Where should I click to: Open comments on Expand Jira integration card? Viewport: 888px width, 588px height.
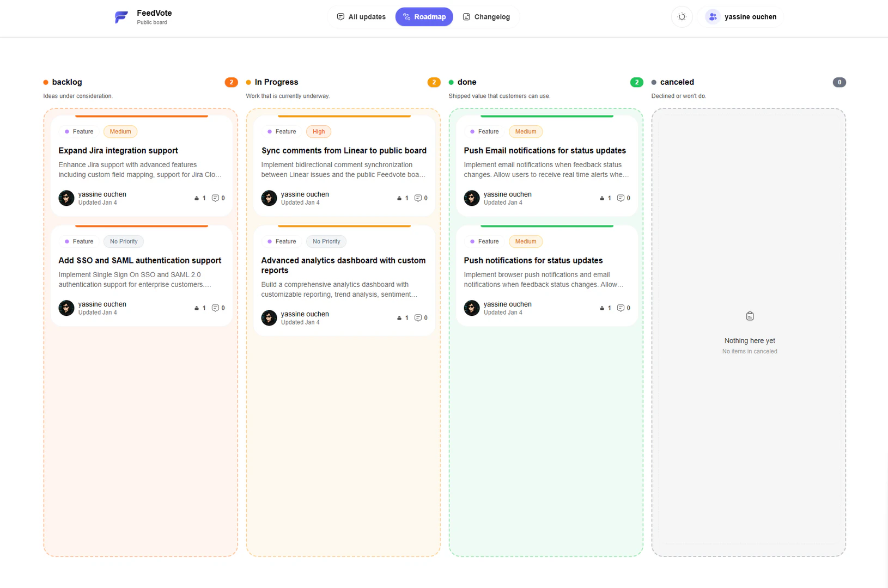coord(218,198)
